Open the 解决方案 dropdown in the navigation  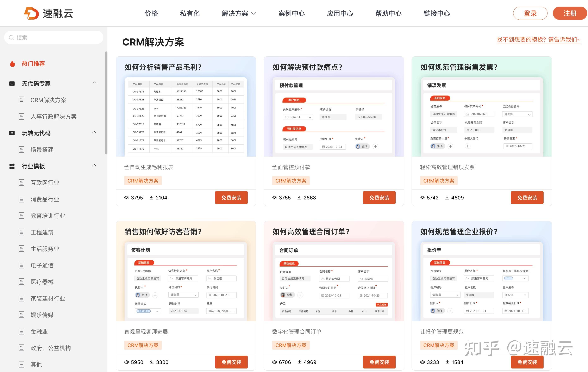click(238, 13)
